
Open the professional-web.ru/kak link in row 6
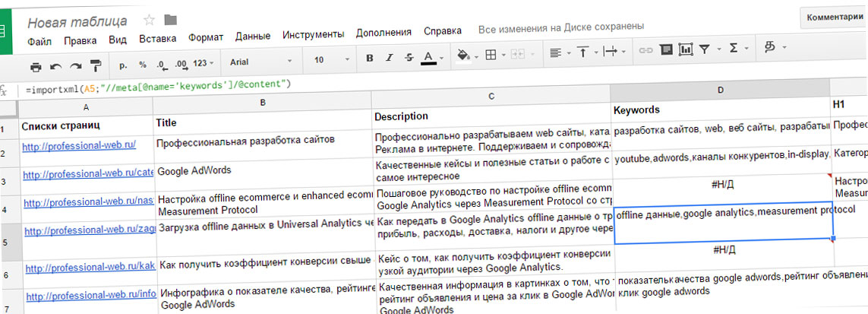pyautogui.click(x=91, y=267)
